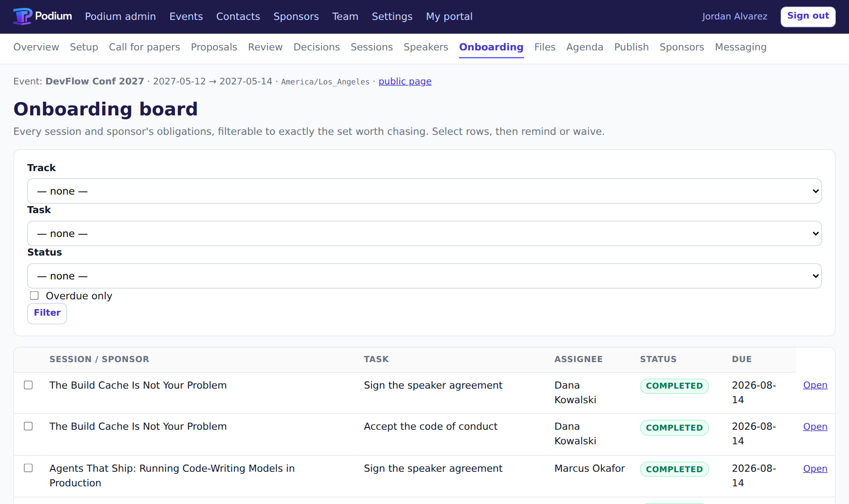Click the Sign out button
The height and width of the screenshot is (504, 849).
coord(808,16)
